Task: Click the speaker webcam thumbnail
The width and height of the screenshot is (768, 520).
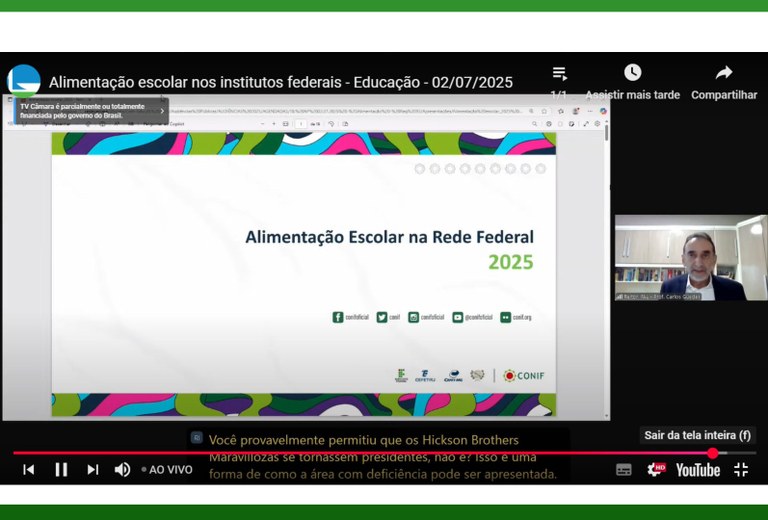Action: pyautogui.click(x=690, y=258)
